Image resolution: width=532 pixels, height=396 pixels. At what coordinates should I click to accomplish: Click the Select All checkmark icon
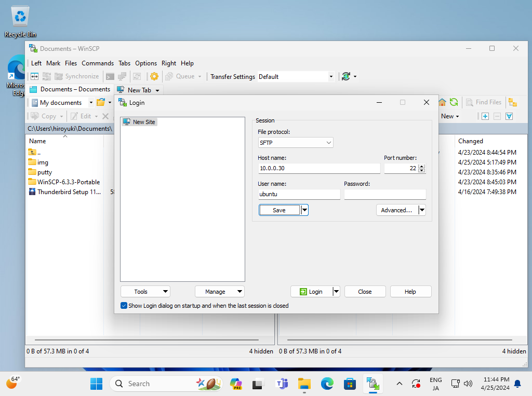[x=509, y=116]
